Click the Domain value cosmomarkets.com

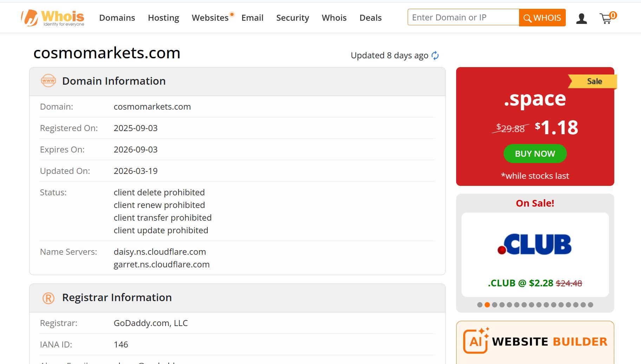(152, 106)
